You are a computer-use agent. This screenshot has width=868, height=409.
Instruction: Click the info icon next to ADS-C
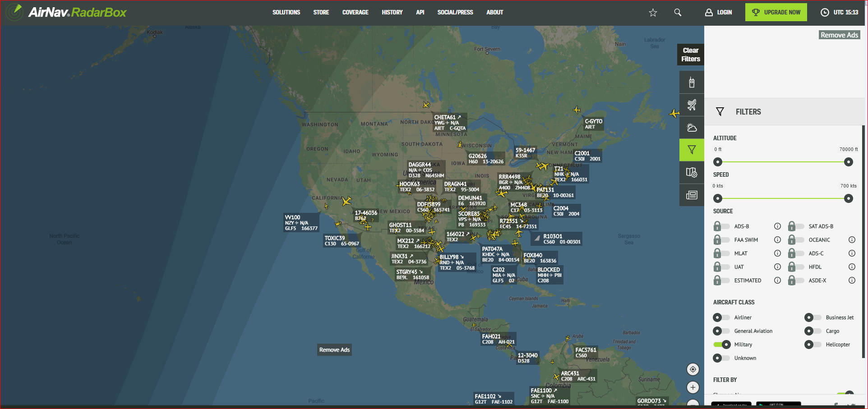point(852,253)
